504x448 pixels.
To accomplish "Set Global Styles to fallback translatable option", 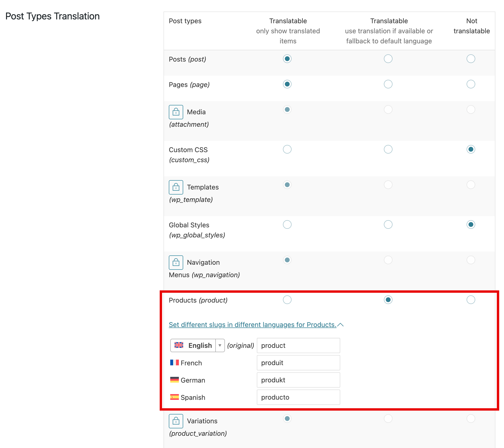I will coord(388,224).
